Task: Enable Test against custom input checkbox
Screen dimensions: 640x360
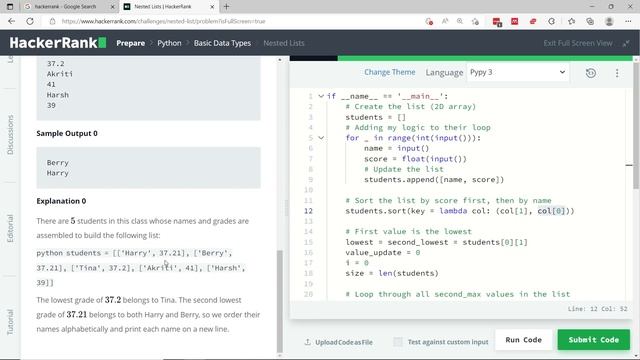Action: pos(398,342)
